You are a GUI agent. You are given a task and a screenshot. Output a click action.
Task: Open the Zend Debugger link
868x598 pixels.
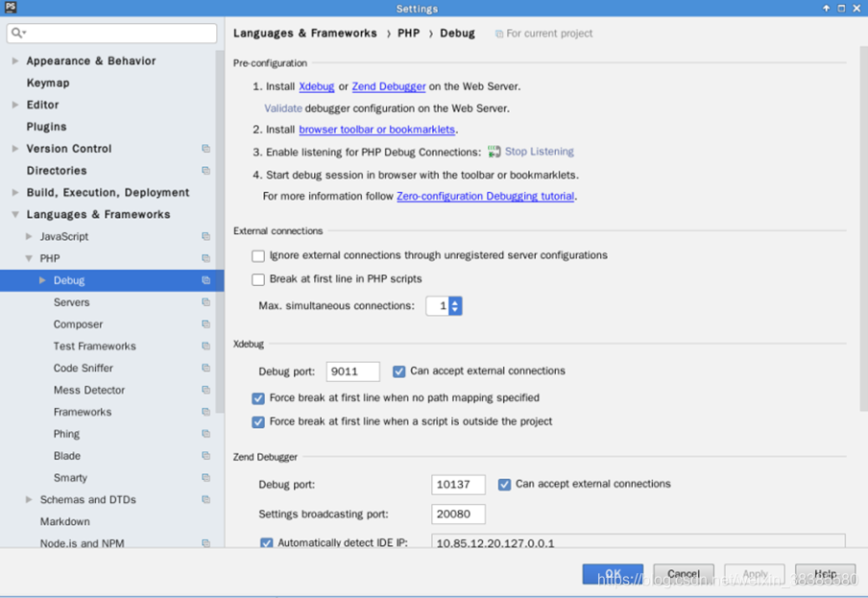point(389,86)
